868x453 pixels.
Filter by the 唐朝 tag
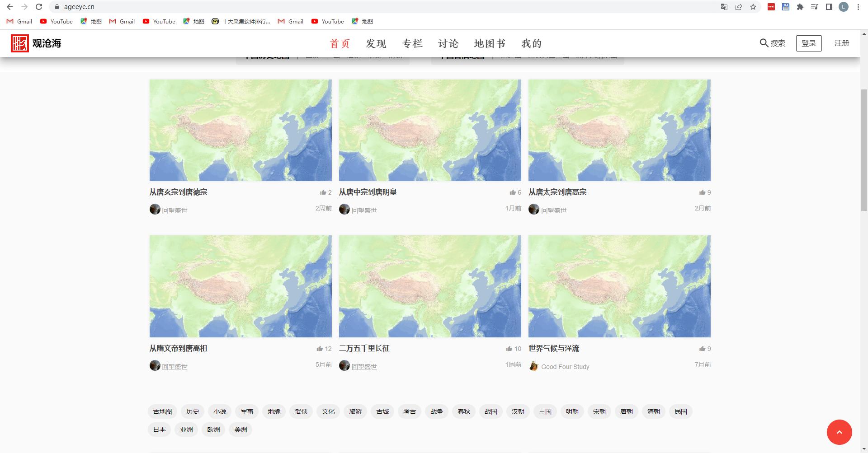point(626,411)
